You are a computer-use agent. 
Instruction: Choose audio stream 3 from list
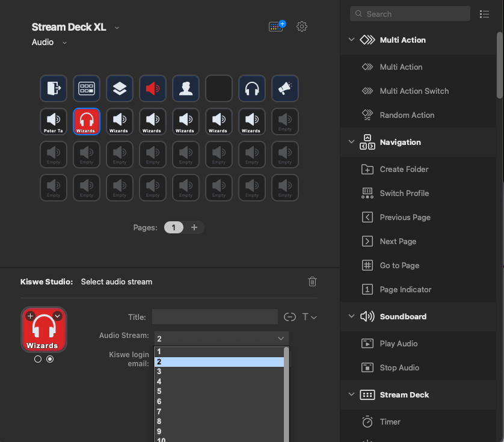(219, 372)
